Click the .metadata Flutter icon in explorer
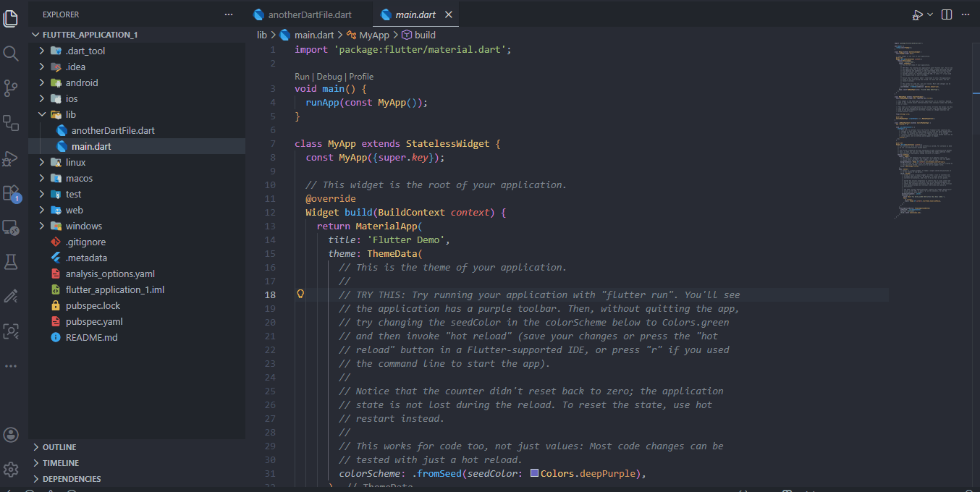This screenshot has height=492, width=980. (x=56, y=258)
